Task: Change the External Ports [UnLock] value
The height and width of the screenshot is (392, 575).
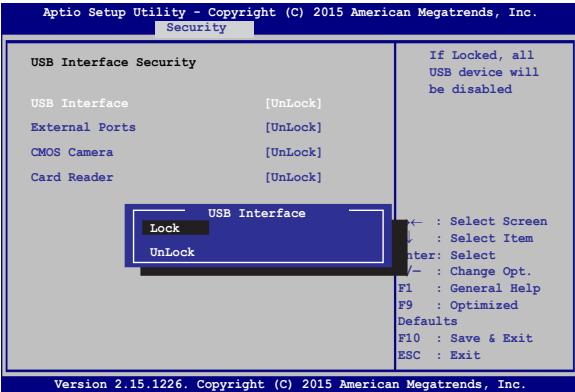Action: click(293, 127)
